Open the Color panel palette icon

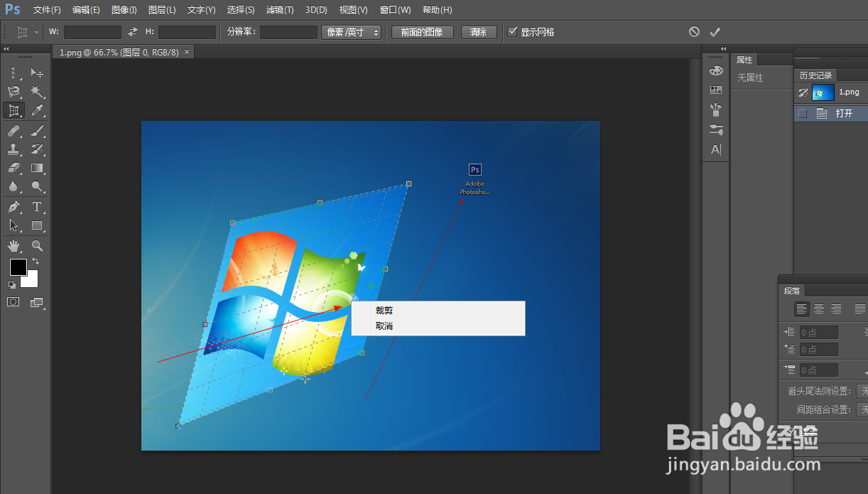pos(716,70)
